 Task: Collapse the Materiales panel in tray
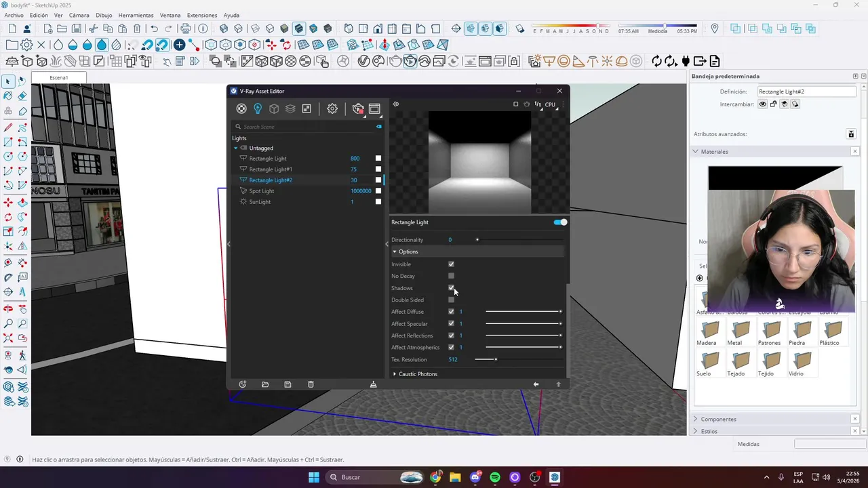pos(696,151)
